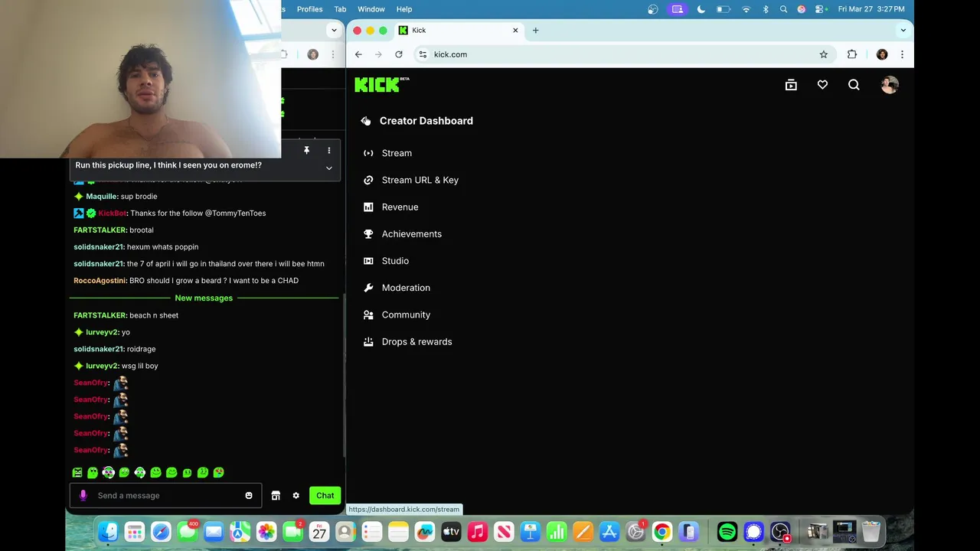
Task: Open Control Center in menu bar
Action: tap(821, 9)
